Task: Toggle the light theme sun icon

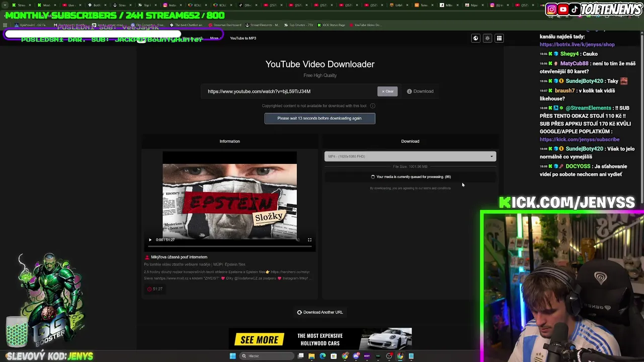Action: coord(487,38)
